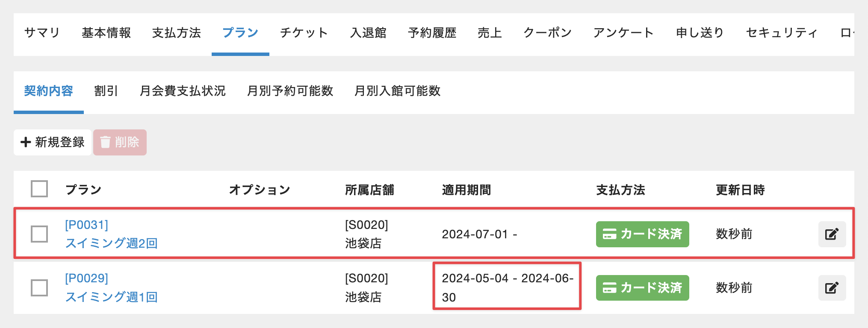Image resolution: width=868 pixels, height=328 pixels.
Task: Check the box for plan P0031
Action: 39,234
